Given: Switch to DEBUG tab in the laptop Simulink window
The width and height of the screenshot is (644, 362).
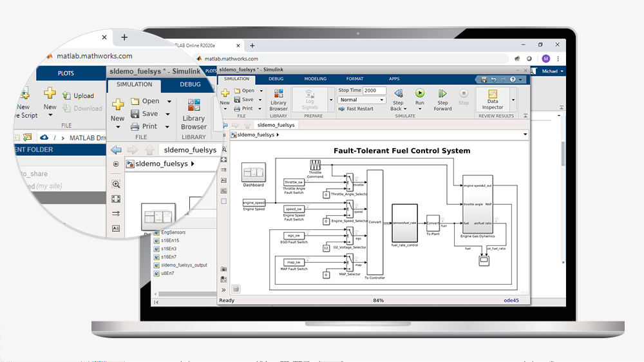Looking at the screenshot, I should 276,79.
